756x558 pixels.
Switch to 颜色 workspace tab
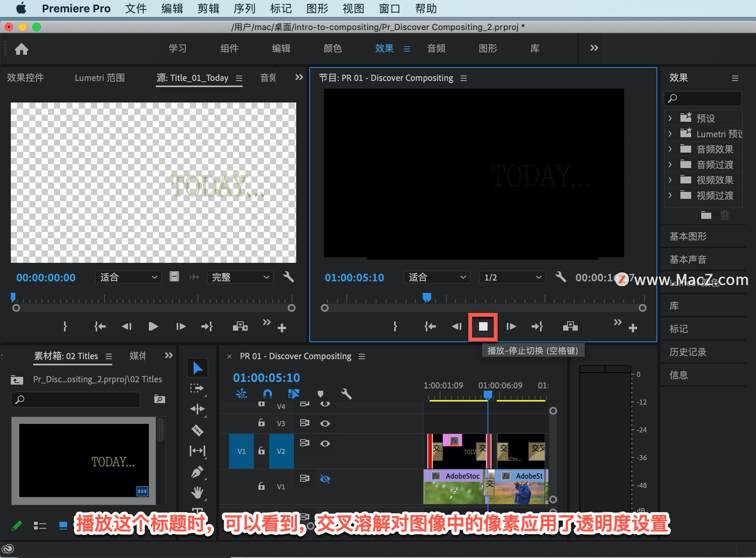coord(333,48)
